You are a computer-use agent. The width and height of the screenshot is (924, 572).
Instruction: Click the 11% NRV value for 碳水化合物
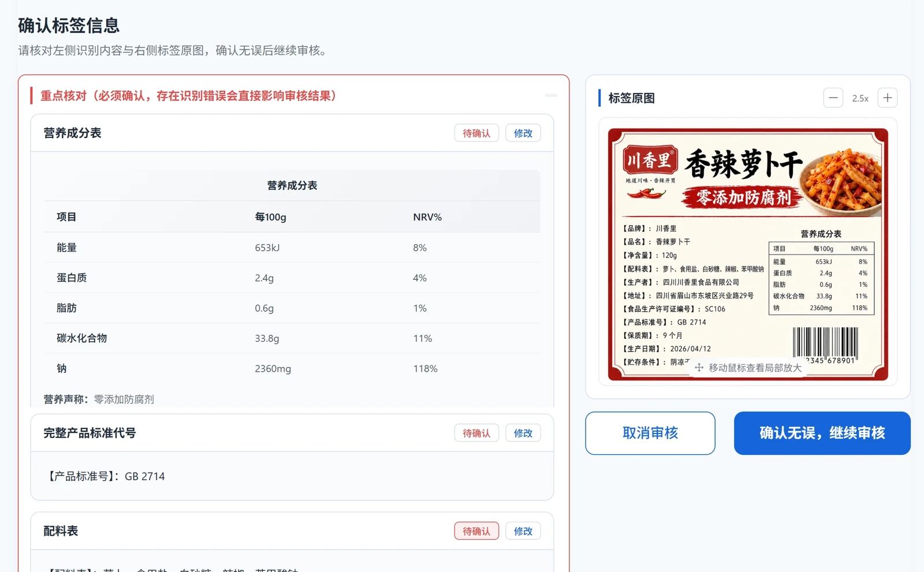click(x=423, y=338)
